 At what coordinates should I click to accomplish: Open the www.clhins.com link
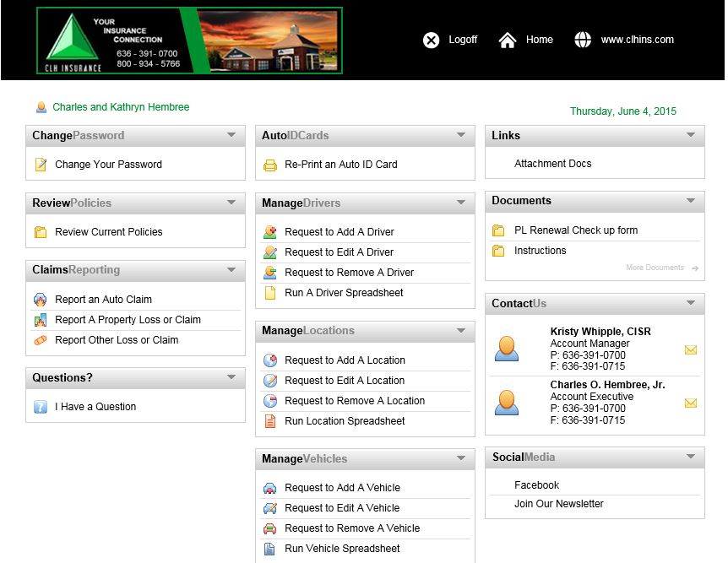638,40
